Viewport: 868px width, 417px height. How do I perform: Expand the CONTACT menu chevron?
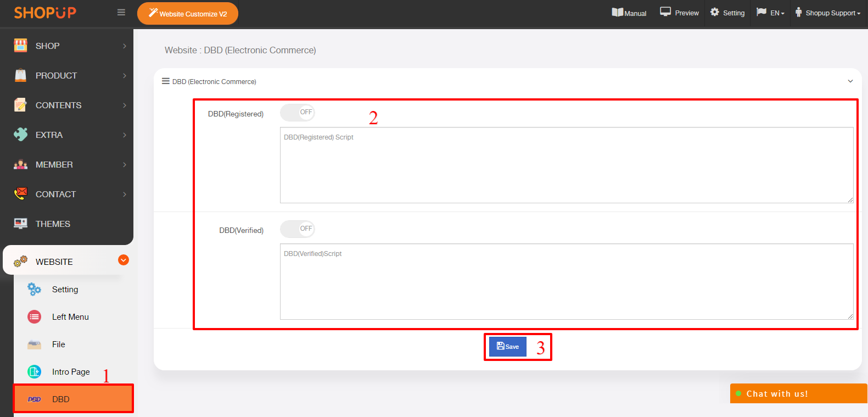click(125, 194)
